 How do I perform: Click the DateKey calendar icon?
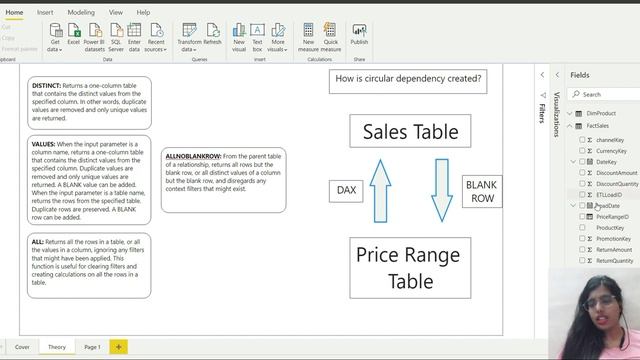[590, 162]
